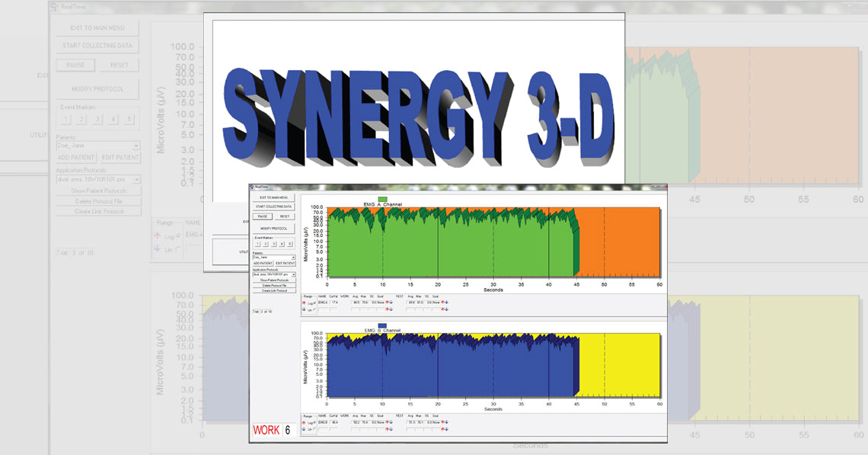This screenshot has height=455, width=868.
Task: Click blue range down arrow for EMG A
Action: click(x=304, y=309)
